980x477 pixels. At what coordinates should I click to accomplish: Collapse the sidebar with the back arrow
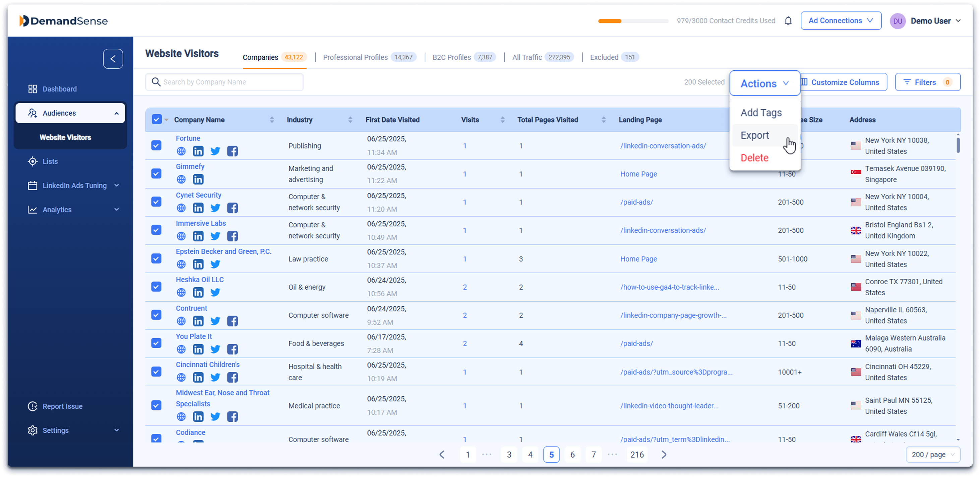pyautogui.click(x=113, y=59)
